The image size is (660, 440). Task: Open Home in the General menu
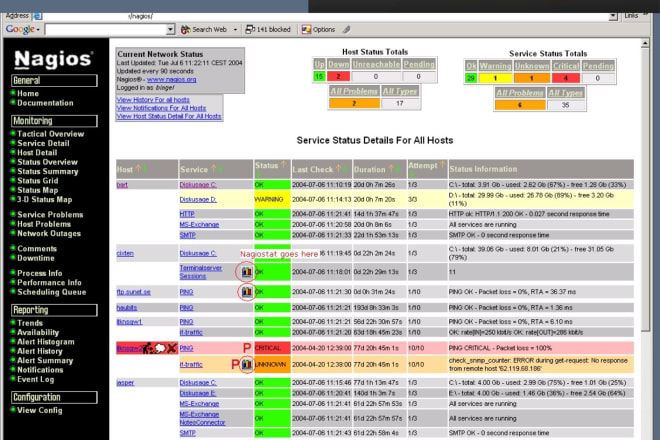coord(28,93)
